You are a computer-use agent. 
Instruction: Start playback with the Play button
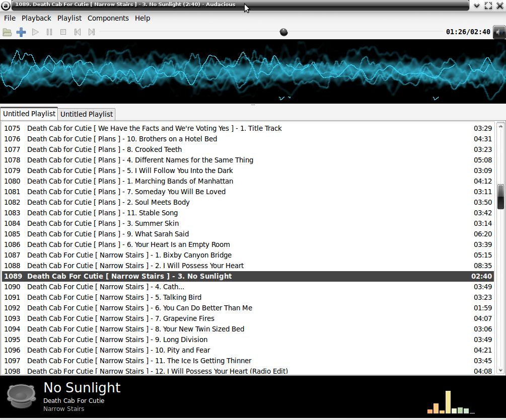pyautogui.click(x=35, y=32)
